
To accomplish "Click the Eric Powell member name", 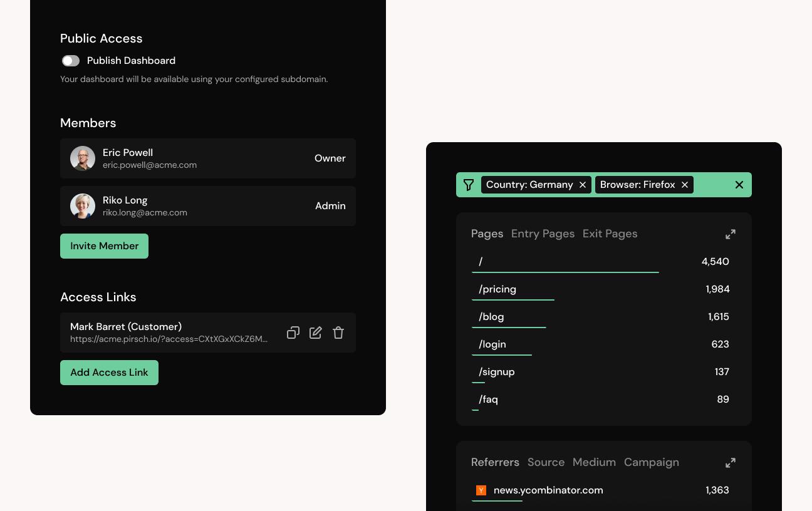I will (128, 153).
